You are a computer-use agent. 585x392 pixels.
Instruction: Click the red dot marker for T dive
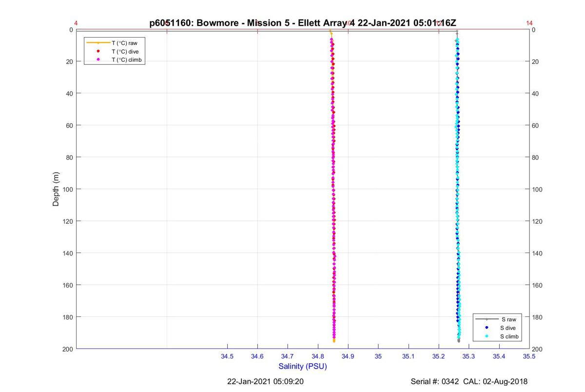98,51
